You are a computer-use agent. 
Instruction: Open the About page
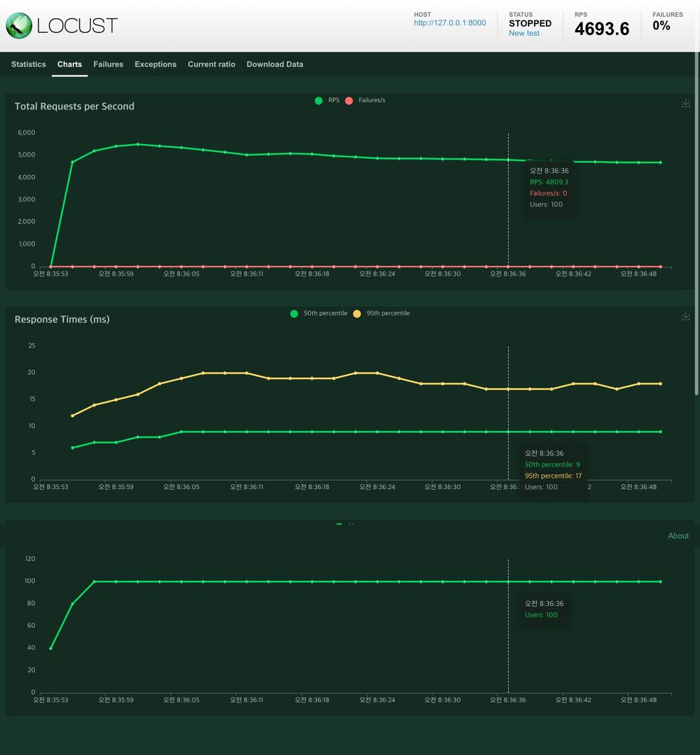678,535
